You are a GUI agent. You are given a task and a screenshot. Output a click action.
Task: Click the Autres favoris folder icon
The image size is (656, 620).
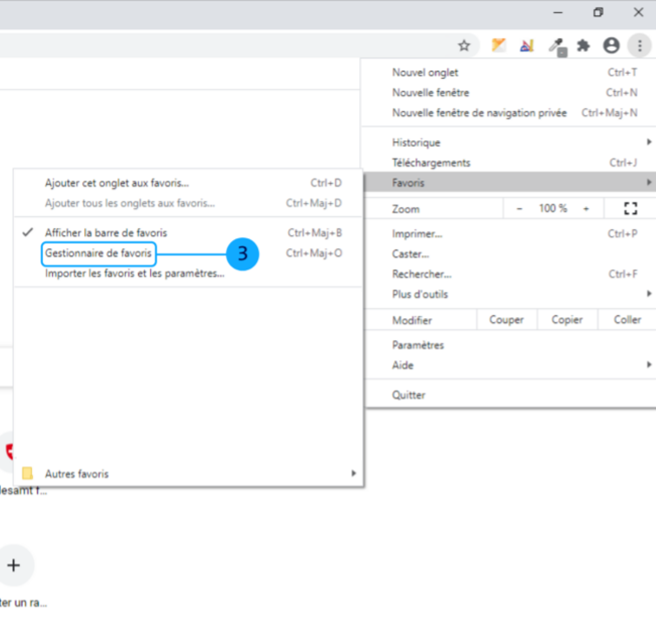coord(28,473)
